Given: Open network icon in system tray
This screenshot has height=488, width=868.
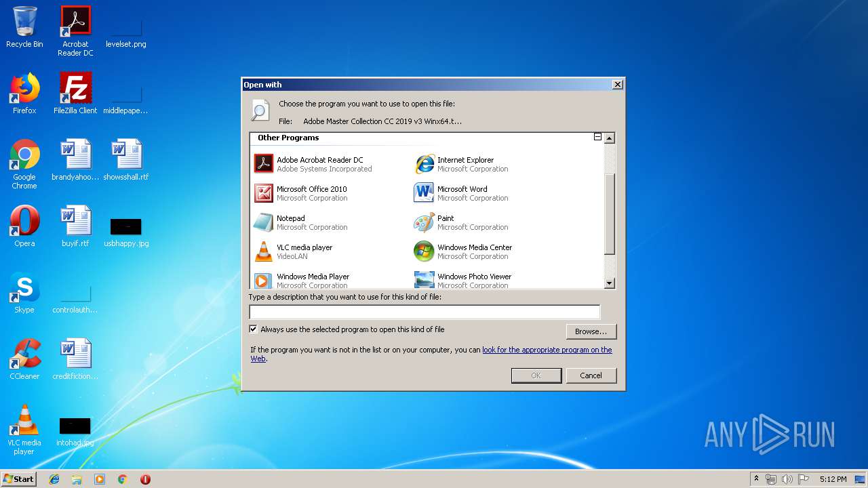Looking at the screenshot, I should pyautogui.click(x=771, y=479).
